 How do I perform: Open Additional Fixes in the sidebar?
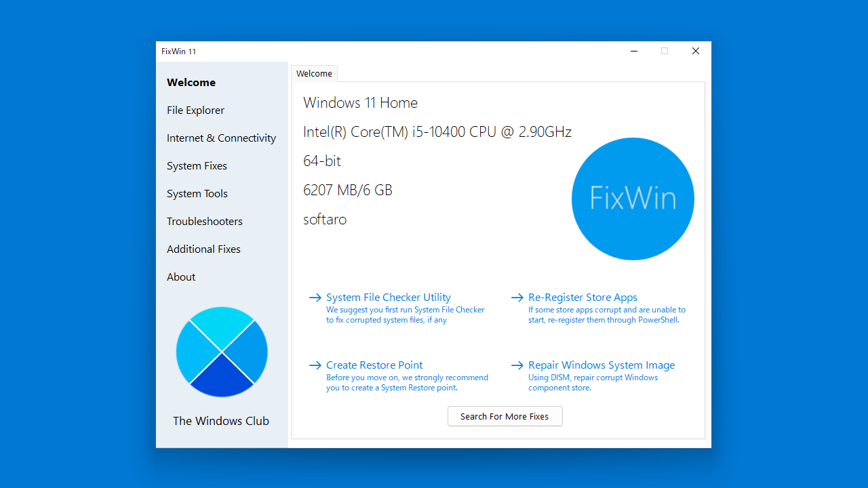[x=203, y=249]
